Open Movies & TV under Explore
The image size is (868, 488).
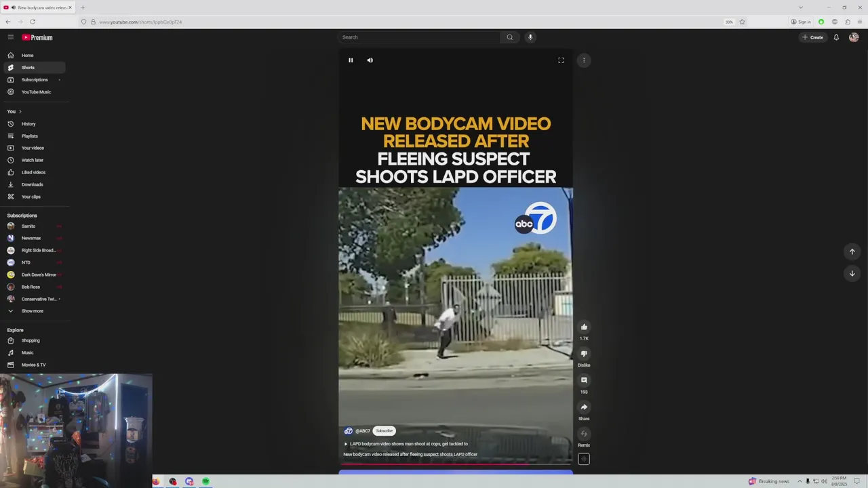[34, 365]
